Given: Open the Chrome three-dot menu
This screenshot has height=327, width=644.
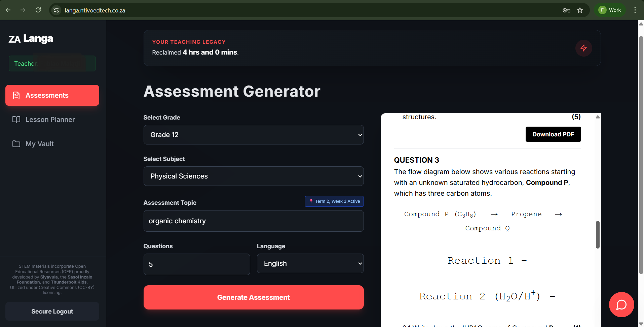Looking at the screenshot, I should point(635,10).
